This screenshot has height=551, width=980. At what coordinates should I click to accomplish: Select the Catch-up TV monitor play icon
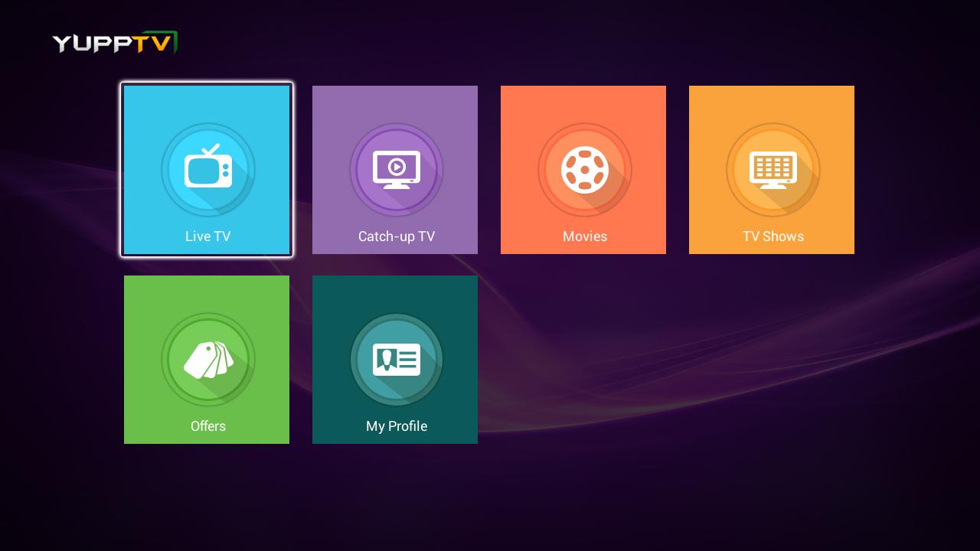[x=397, y=169]
